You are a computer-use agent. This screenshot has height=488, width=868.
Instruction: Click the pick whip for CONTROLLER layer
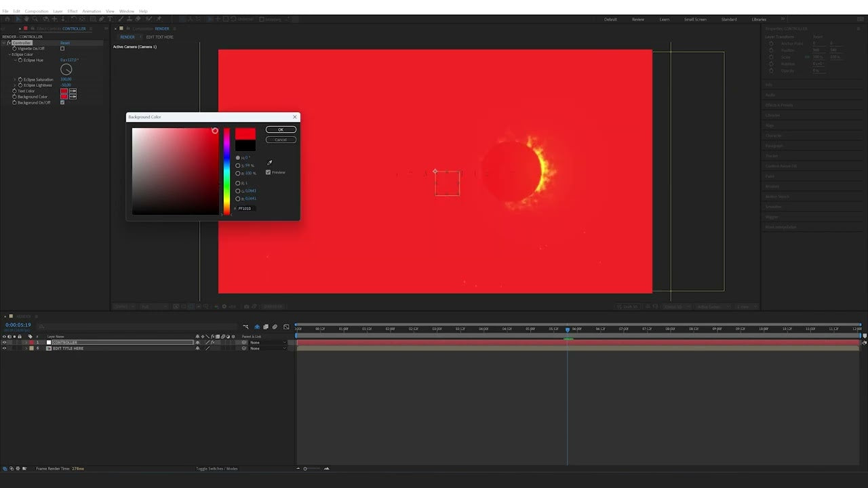(244, 342)
